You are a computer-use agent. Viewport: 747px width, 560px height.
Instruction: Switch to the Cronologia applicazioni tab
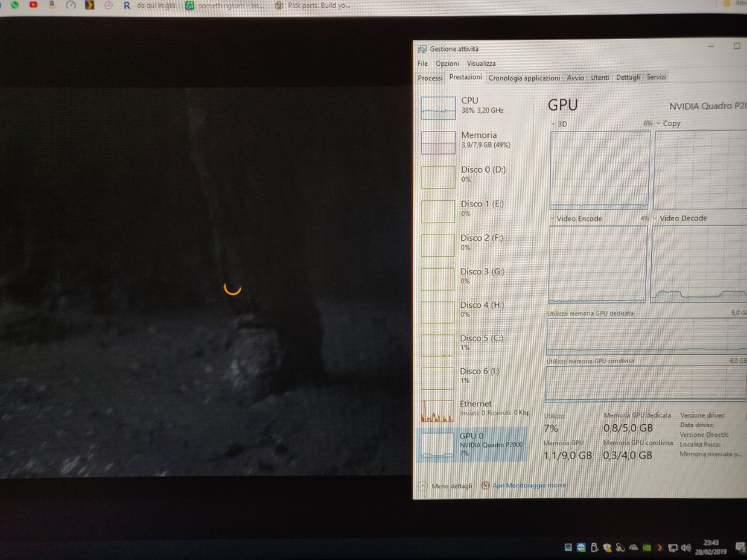pos(524,78)
